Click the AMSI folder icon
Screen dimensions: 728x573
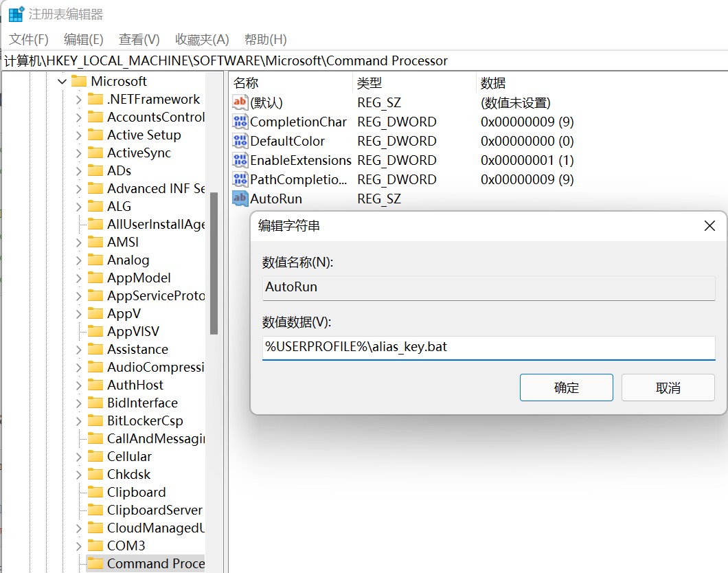tap(95, 242)
